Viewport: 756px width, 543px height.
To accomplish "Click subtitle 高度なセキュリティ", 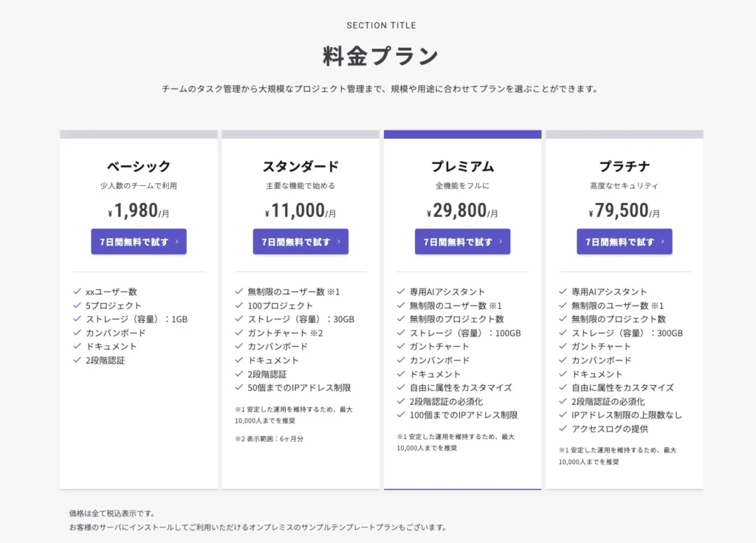I will 625,185.
